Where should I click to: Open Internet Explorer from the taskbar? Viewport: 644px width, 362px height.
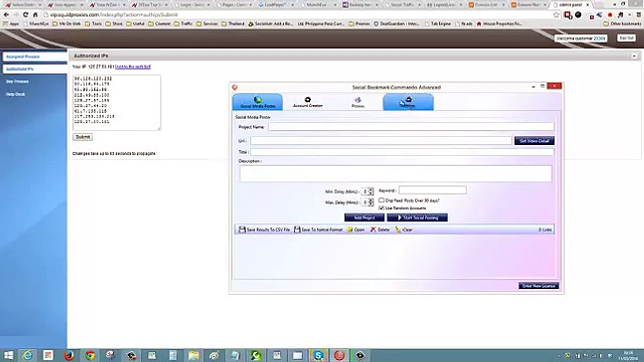click(28, 355)
